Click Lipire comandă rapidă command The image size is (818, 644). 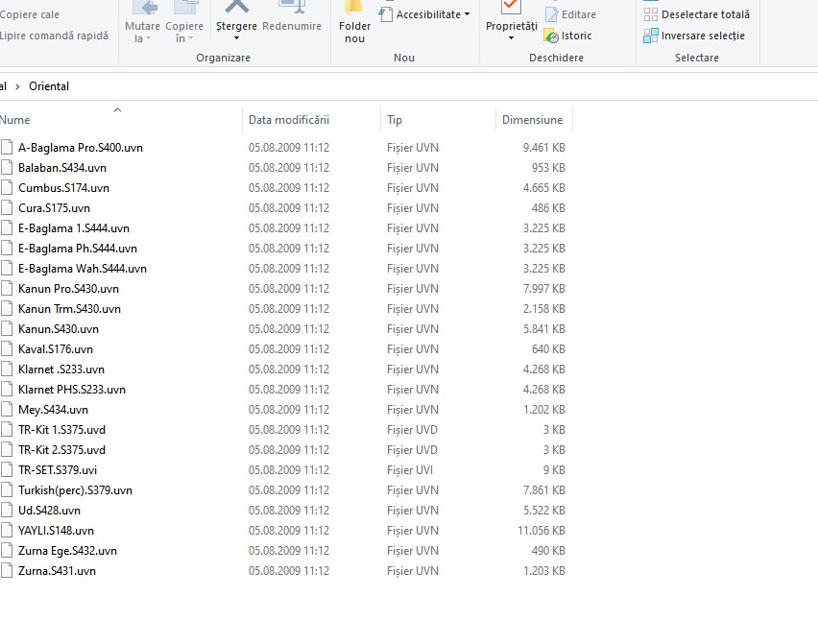pos(55,36)
